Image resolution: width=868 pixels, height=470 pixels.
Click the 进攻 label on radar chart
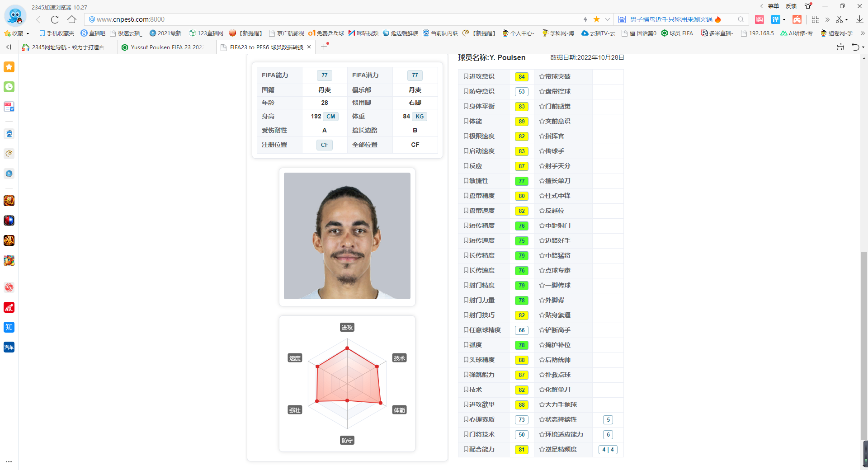(x=347, y=328)
